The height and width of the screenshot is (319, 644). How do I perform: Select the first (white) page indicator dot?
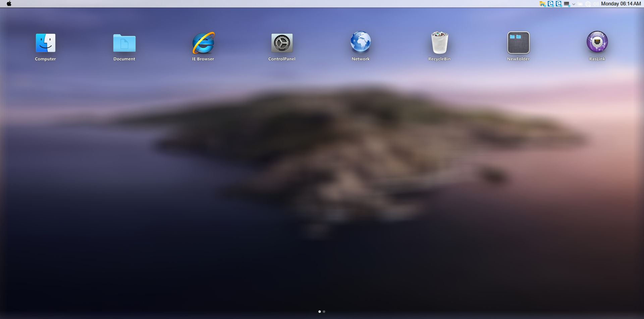click(319, 312)
